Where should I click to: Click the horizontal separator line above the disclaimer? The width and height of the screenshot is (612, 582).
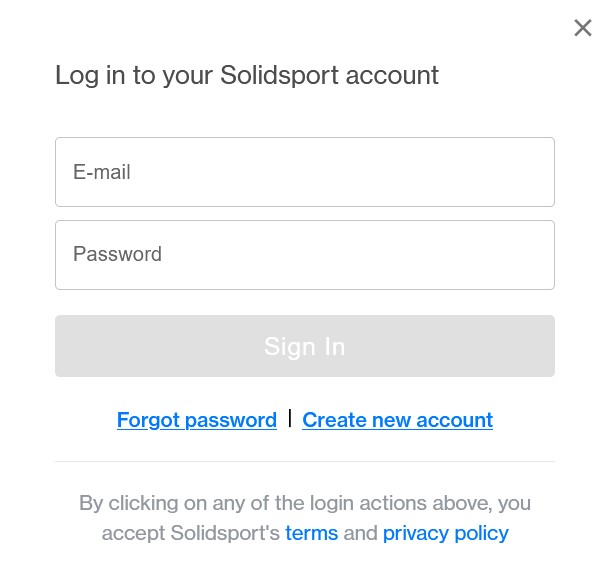point(304,462)
